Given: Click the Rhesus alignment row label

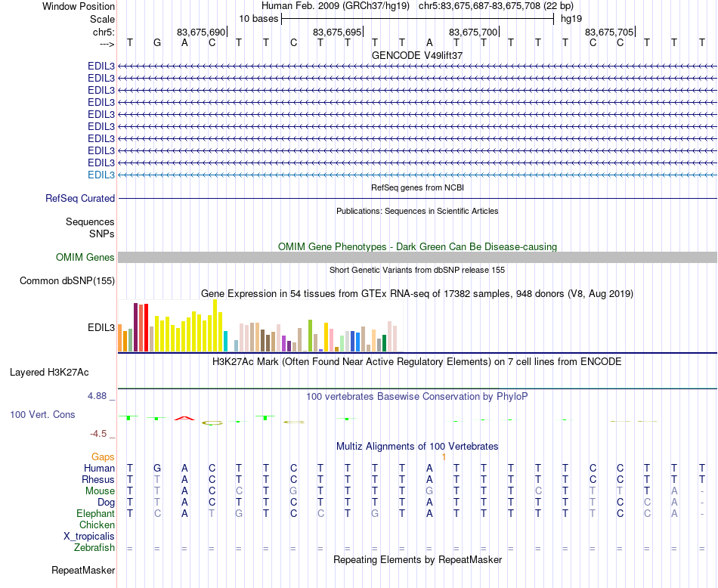Looking at the screenshot, I should [x=98, y=479].
